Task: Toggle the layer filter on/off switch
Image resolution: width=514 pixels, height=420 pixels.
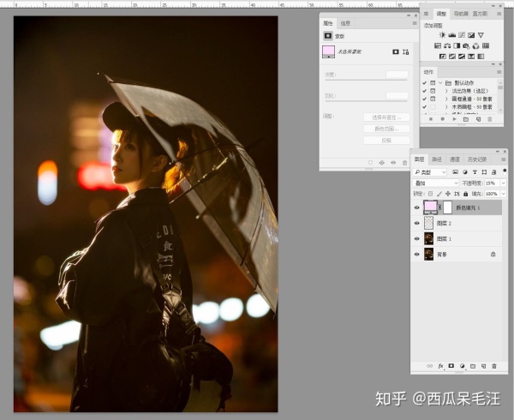Action: coord(505,171)
